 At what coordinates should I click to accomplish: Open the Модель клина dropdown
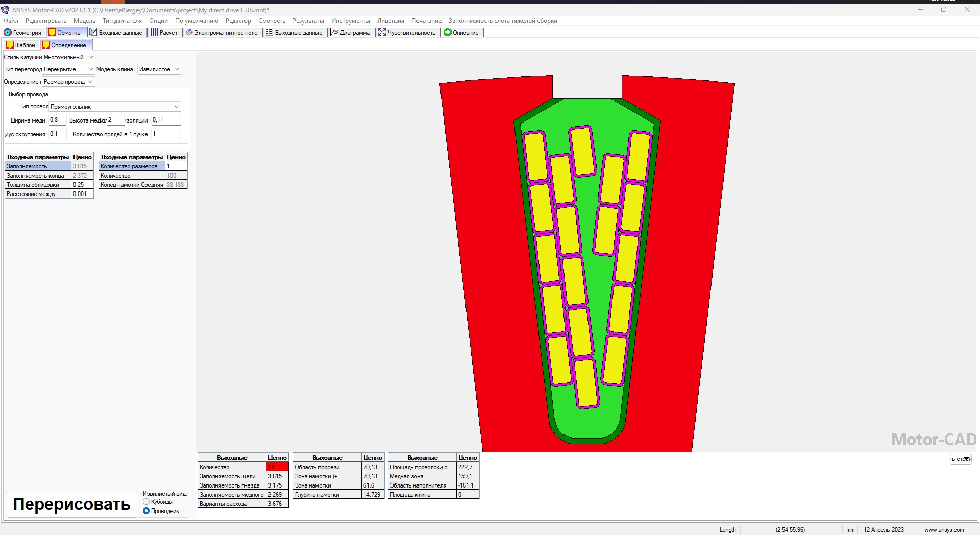pyautogui.click(x=176, y=69)
